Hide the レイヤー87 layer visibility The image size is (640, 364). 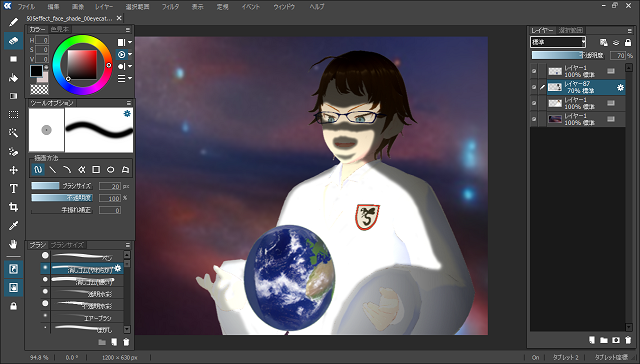[x=534, y=87]
